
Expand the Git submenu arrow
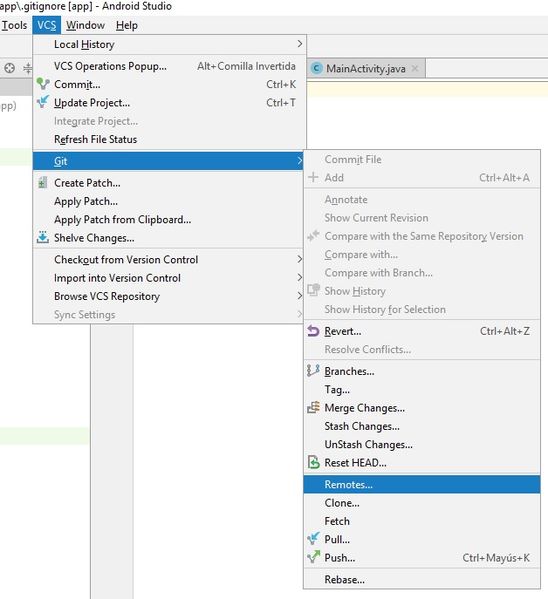point(300,161)
